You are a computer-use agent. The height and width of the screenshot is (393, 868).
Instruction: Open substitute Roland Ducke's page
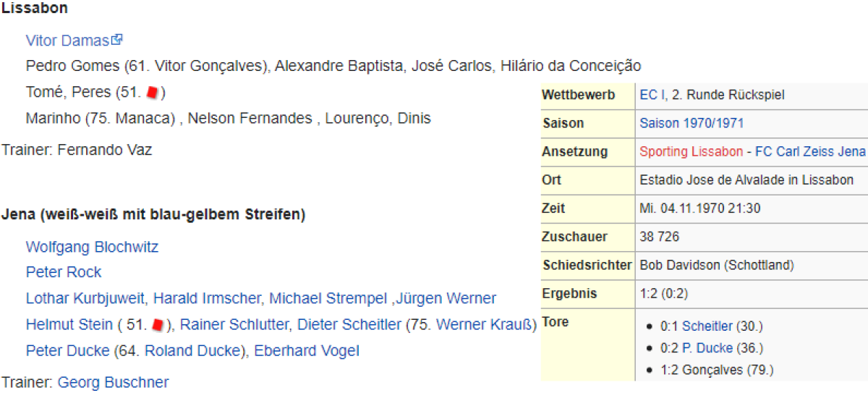(192, 351)
